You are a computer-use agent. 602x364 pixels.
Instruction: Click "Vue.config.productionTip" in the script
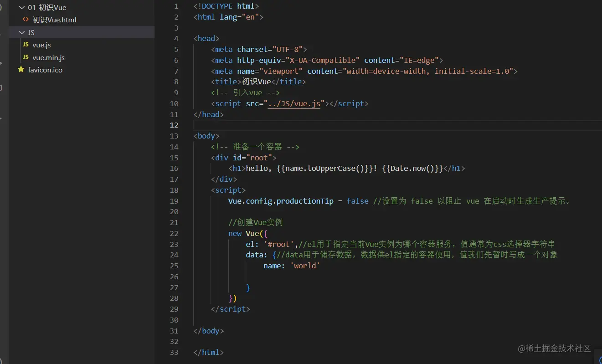281,201
